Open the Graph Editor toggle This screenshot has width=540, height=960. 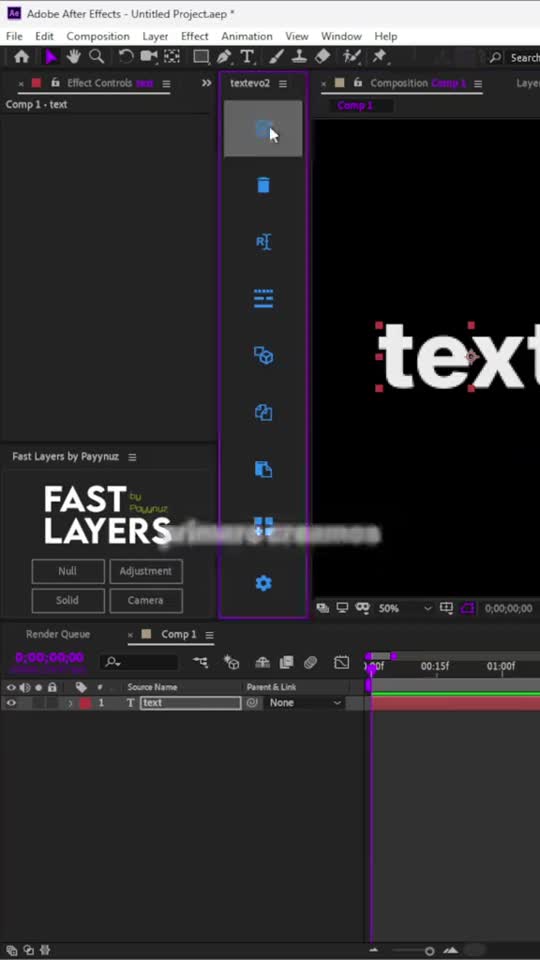341,662
